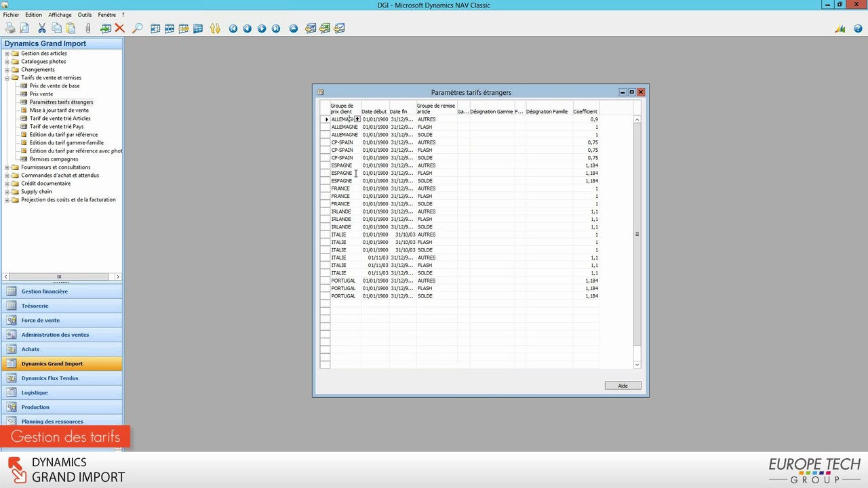Click the Logistique module icon
The image size is (868, 488).
pyautogui.click(x=11, y=392)
